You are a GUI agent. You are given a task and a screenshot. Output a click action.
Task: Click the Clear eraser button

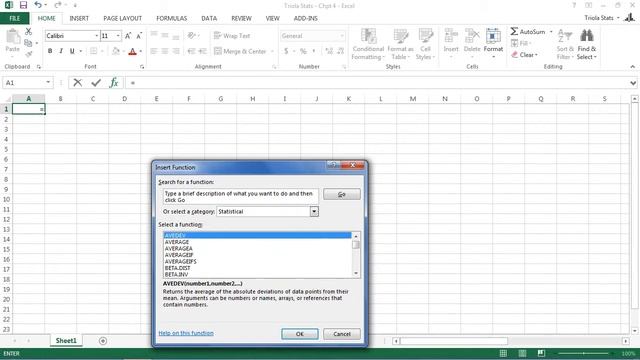pyautogui.click(x=524, y=55)
